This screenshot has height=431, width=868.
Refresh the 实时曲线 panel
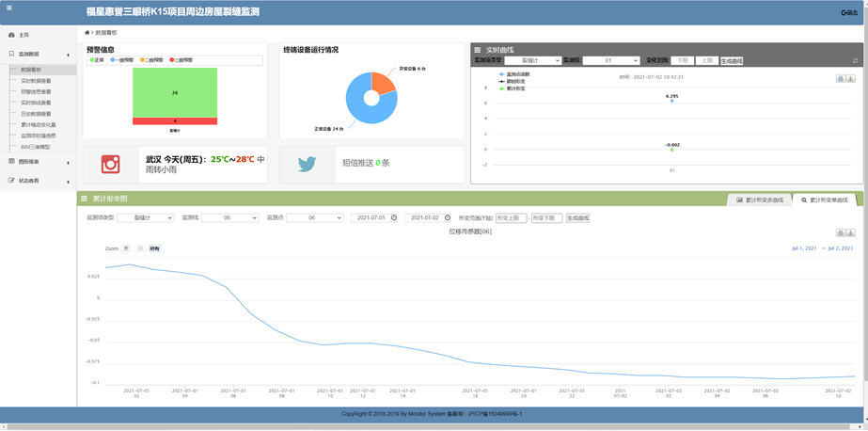point(855,60)
